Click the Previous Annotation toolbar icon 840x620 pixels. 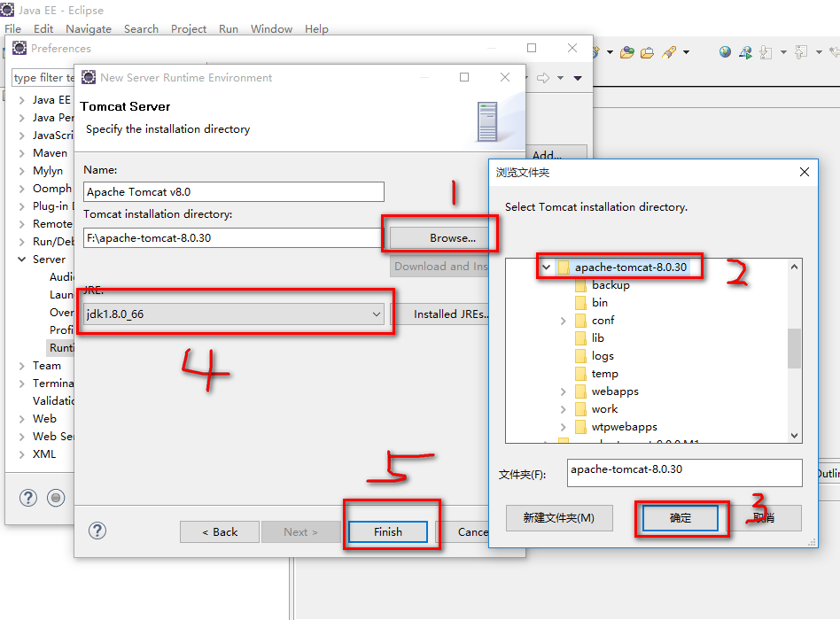(801, 52)
